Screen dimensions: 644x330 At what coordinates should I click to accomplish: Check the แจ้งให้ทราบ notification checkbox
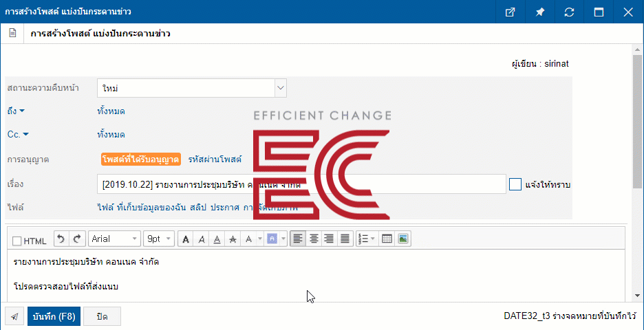coord(515,184)
